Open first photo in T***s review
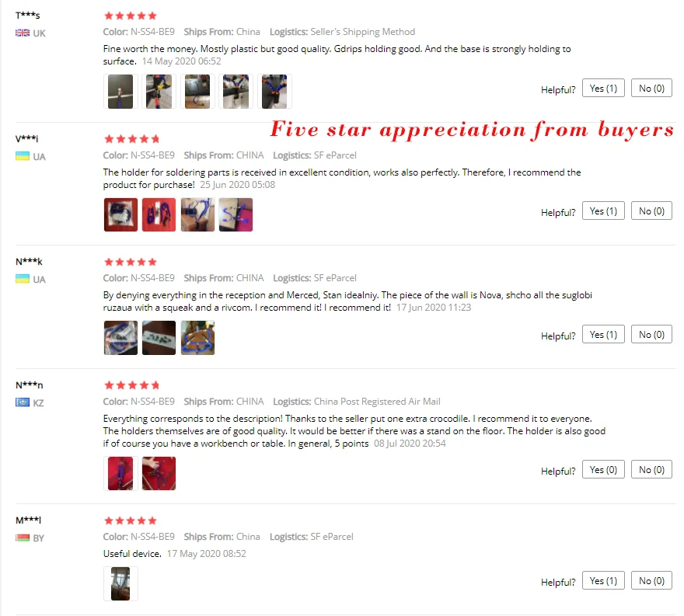The width and height of the screenshot is (684, 616). (120, 92)
